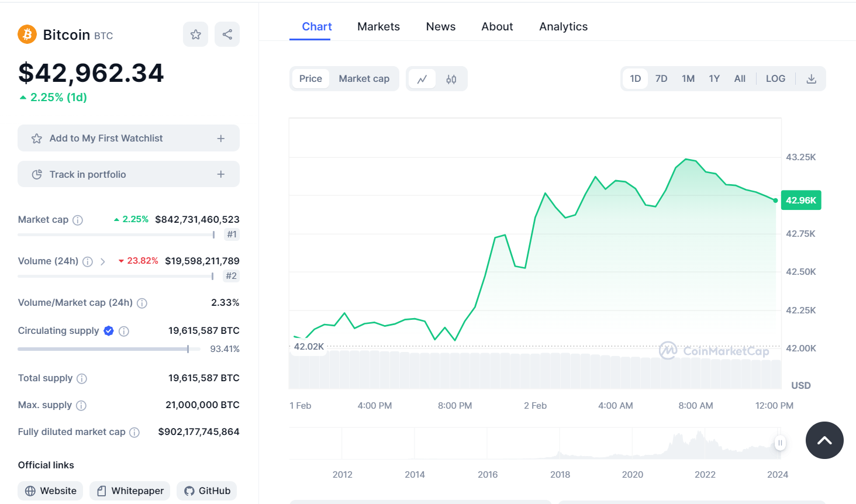The image size is (856, 504).
Task: Star Bitcoin as a favorite
Action: (x=195, y=34)
